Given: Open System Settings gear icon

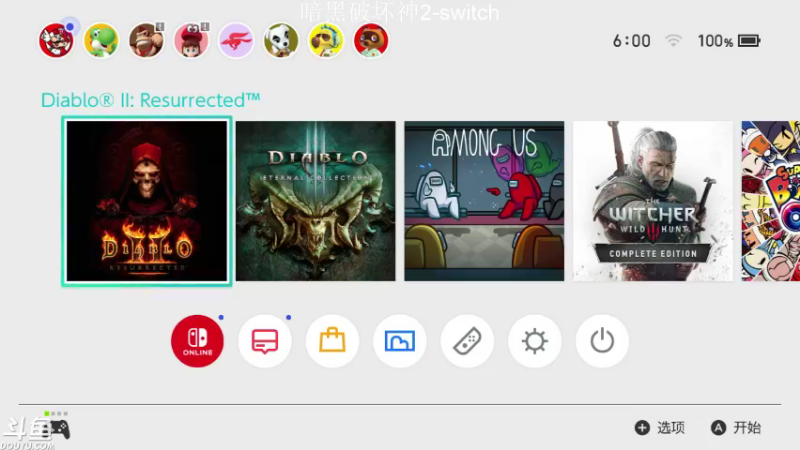Looking at the screenshot, I should pos(535,341).
